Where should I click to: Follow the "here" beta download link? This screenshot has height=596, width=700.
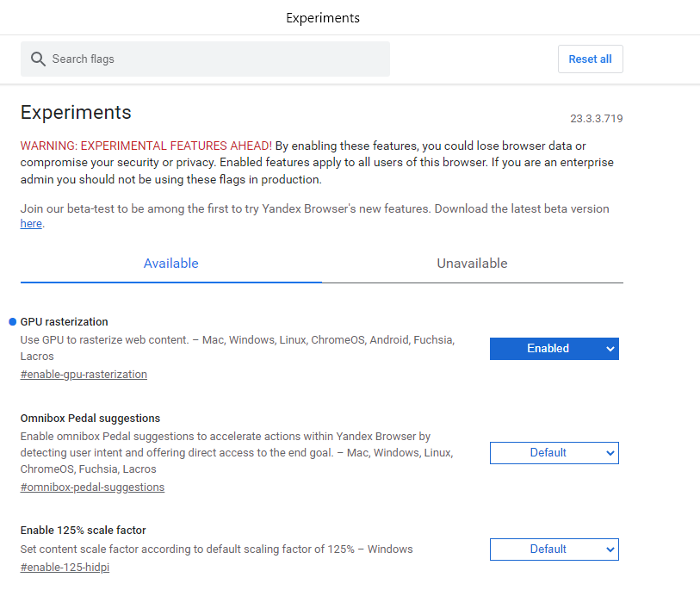coord(31,224)
